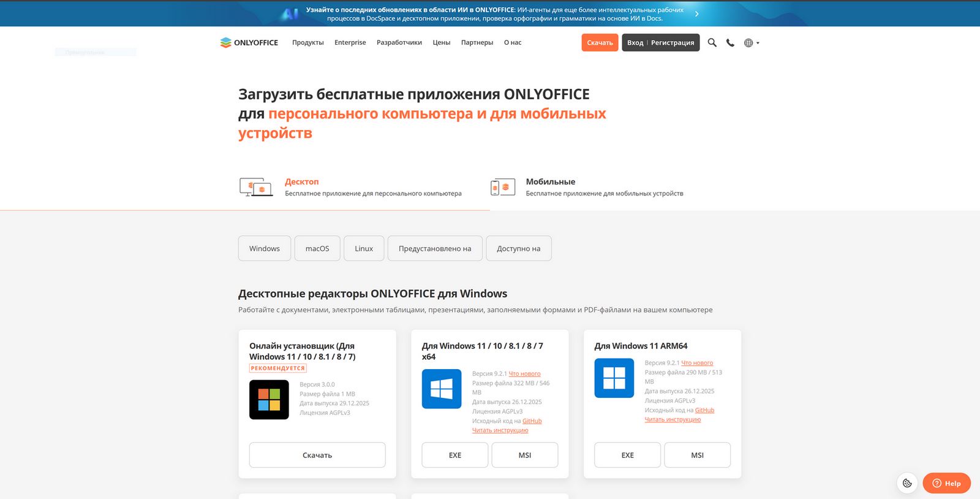Click the AI updates banner text

[x=495, y=13]
